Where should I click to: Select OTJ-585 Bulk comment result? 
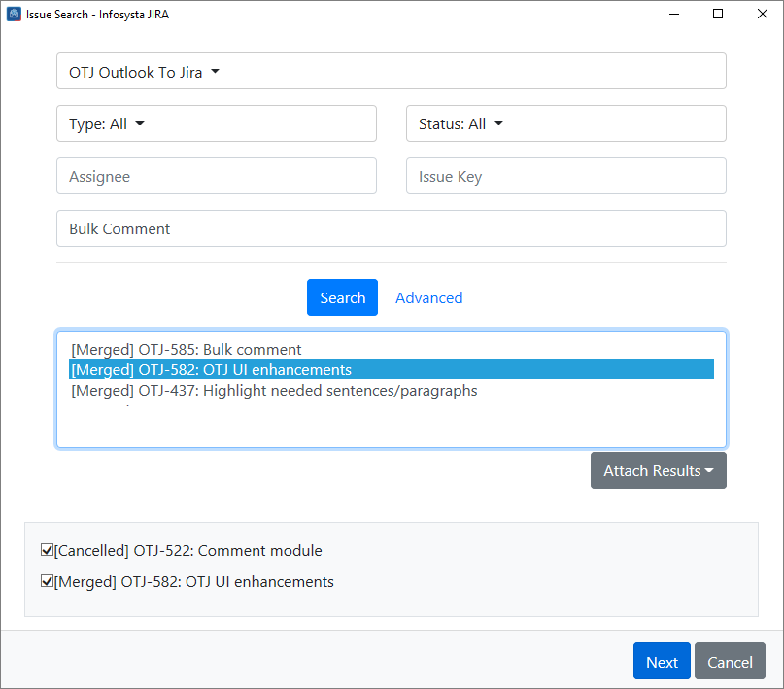coord(187,349)
